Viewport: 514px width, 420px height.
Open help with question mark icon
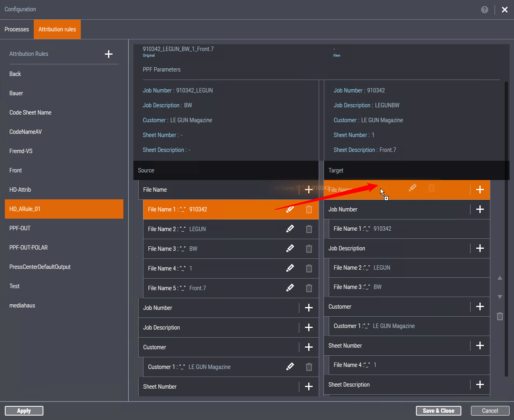485,10
